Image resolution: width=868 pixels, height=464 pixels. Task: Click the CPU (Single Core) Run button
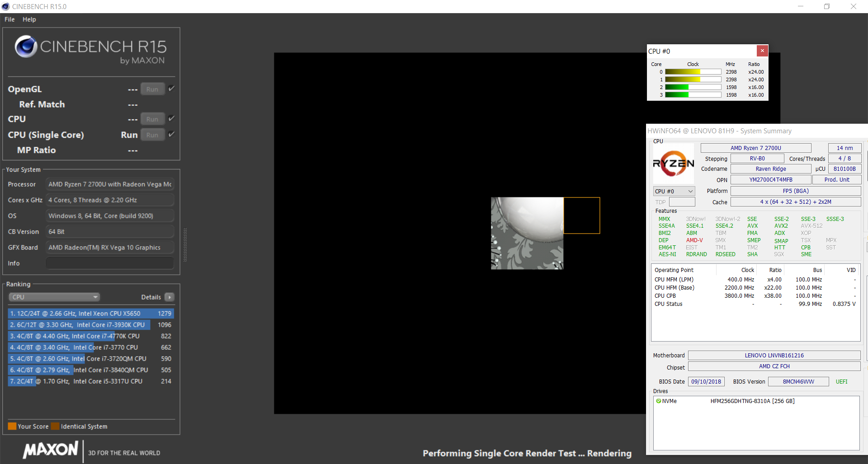[152, 135]
